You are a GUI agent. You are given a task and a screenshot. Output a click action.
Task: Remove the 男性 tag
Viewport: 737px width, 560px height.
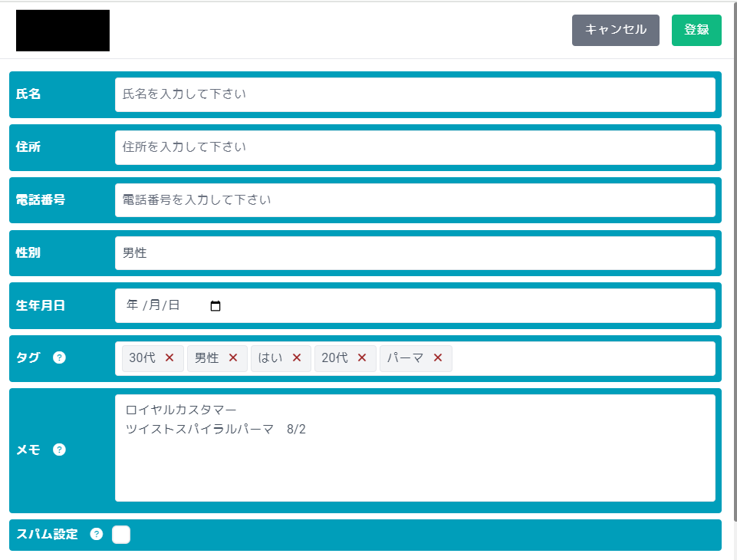point(233,358)
